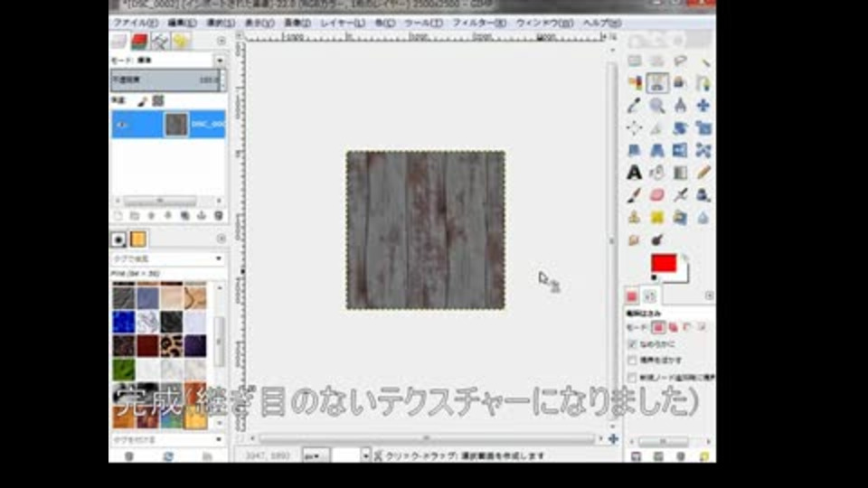The height and width of the screenshot is (488, 868).
Task: Select the Paintbrush tool
Action: click(635, 195)
